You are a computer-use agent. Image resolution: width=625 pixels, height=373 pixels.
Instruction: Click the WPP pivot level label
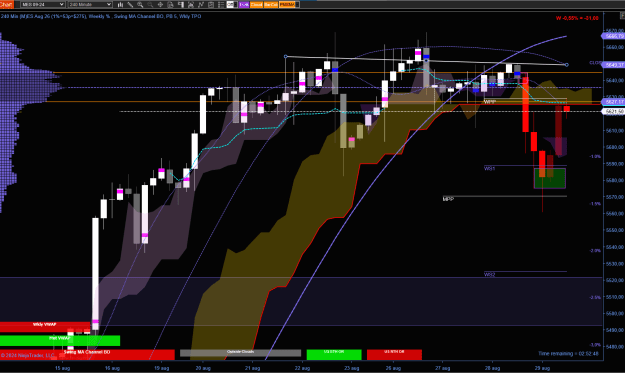click(490, 102)
